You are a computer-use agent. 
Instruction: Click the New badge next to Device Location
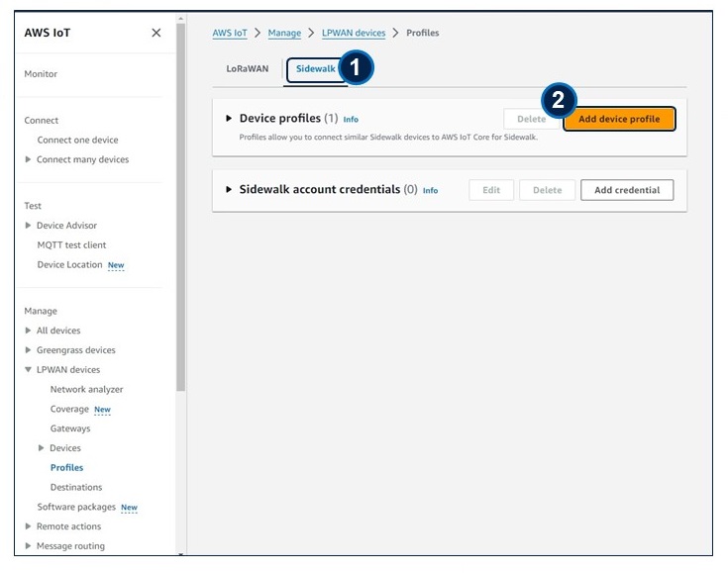pyautogui.click(x=116, y=265)
